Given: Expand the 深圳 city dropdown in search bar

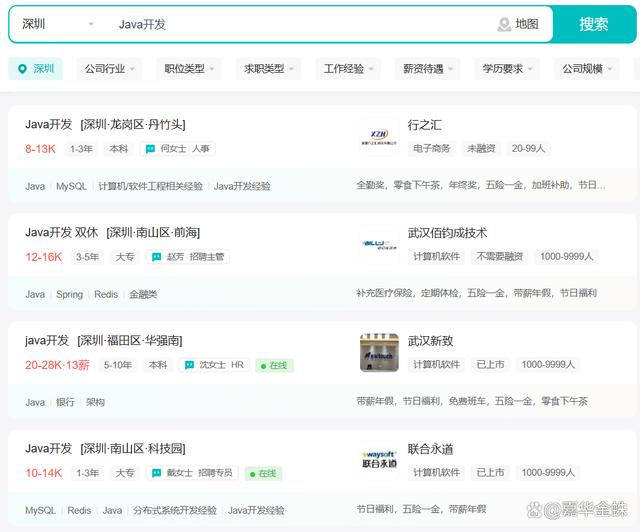Looking at the screenshot, I should click(91, 24).
